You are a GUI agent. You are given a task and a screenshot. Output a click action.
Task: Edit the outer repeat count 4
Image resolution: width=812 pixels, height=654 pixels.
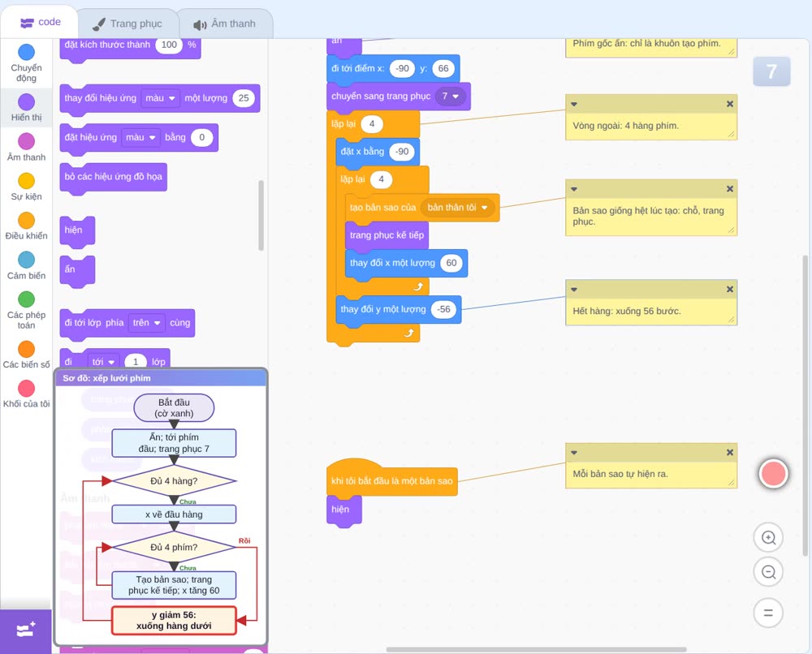371,123
